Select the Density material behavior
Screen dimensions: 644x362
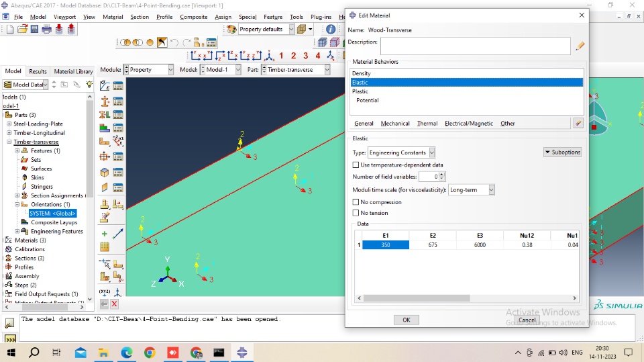[x=467, y=73]
